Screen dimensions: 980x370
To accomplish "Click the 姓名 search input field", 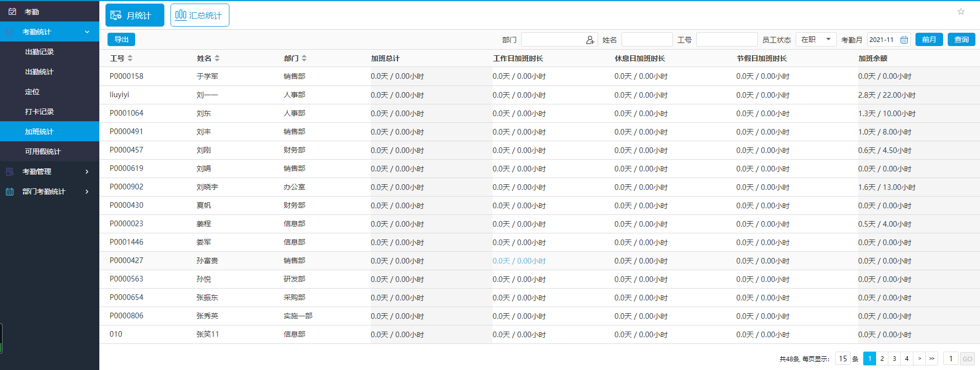I will pos(647,39).
